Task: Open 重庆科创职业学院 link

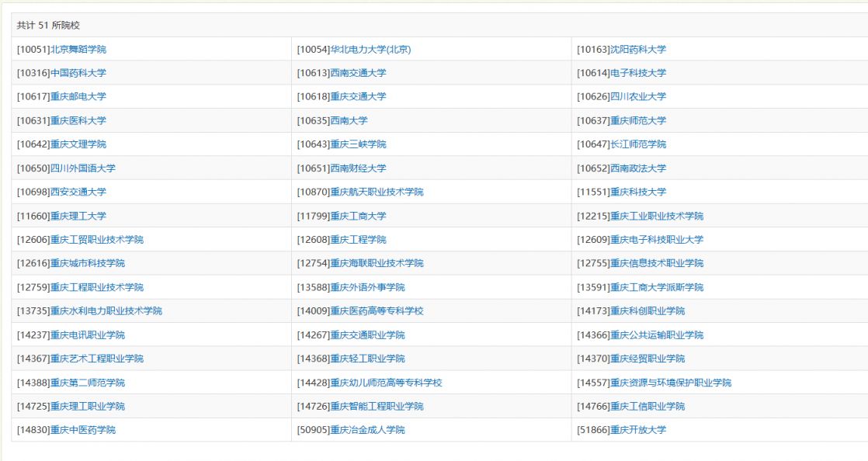Action: tap(648, 311)
